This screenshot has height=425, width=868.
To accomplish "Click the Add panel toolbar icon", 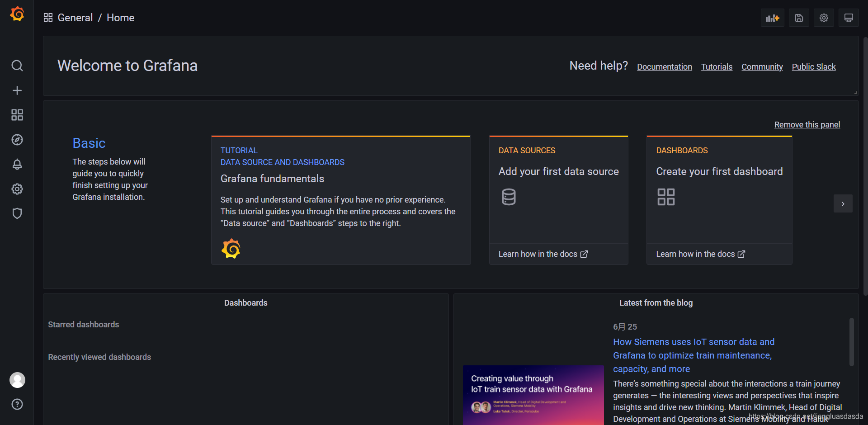I will point(772,18).
